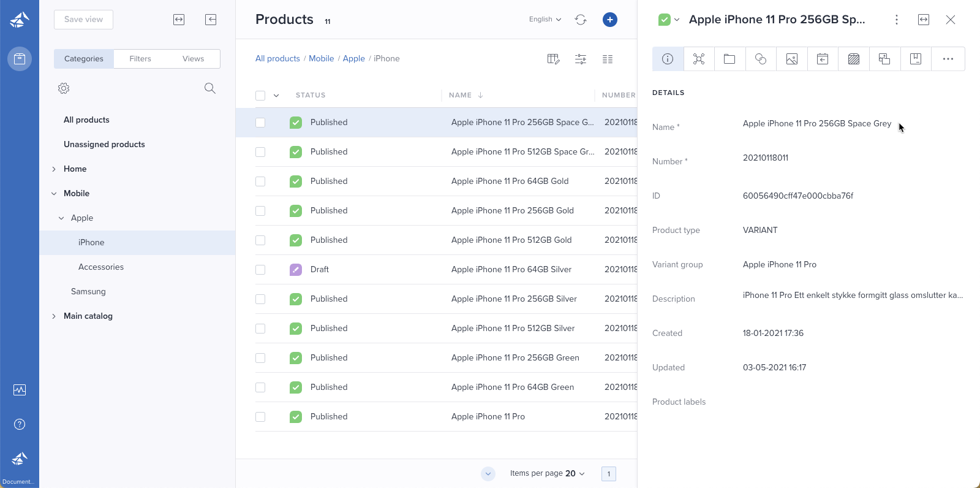Open the hatched pattern tab icon

(854, 59)
